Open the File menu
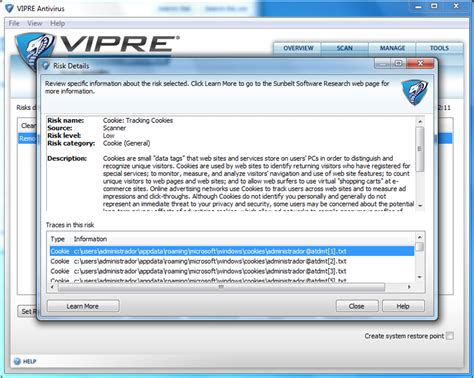Screen dimensions: 474x378 tap(14, 23)
